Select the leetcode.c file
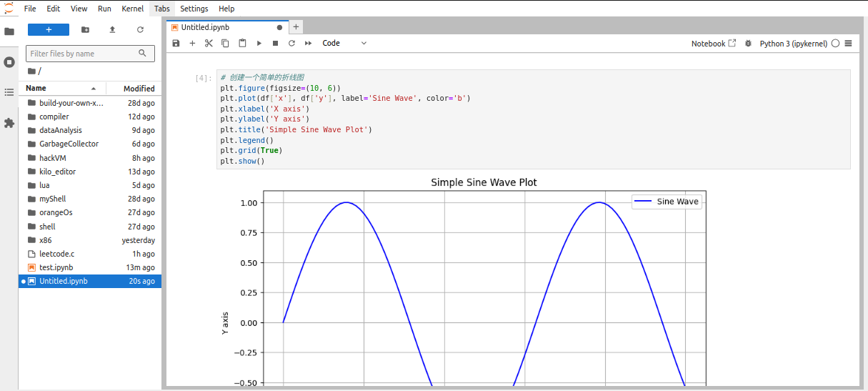868x391 pixels. click(x=90, y=254)
